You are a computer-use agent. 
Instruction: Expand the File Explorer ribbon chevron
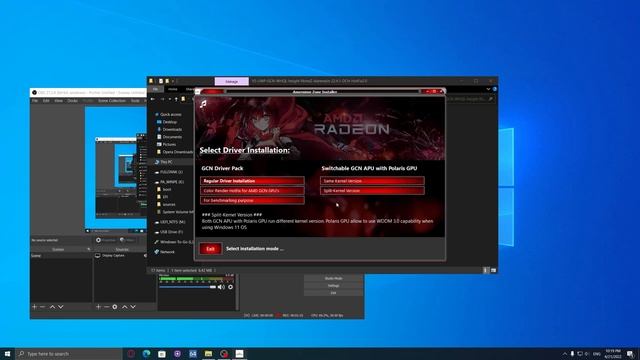489,89
